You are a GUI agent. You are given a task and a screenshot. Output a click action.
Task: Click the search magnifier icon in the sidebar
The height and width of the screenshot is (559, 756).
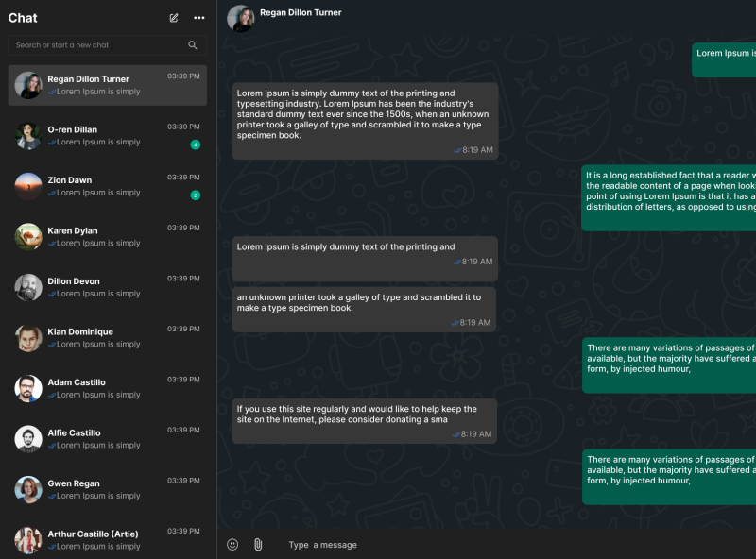click(193, 44)
